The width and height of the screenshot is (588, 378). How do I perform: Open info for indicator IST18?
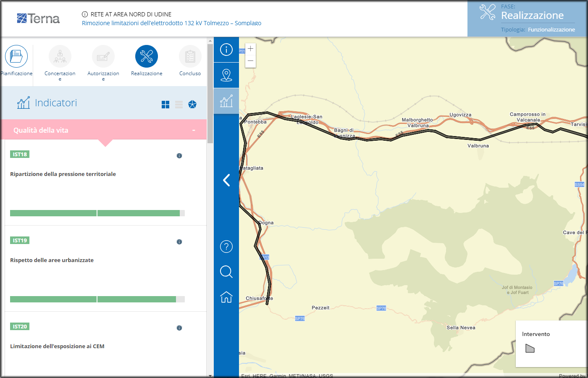[x=179, y=156]
